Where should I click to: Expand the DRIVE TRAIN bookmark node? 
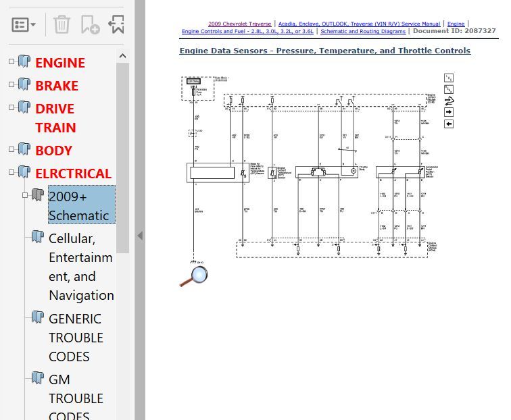coord(11,107)
